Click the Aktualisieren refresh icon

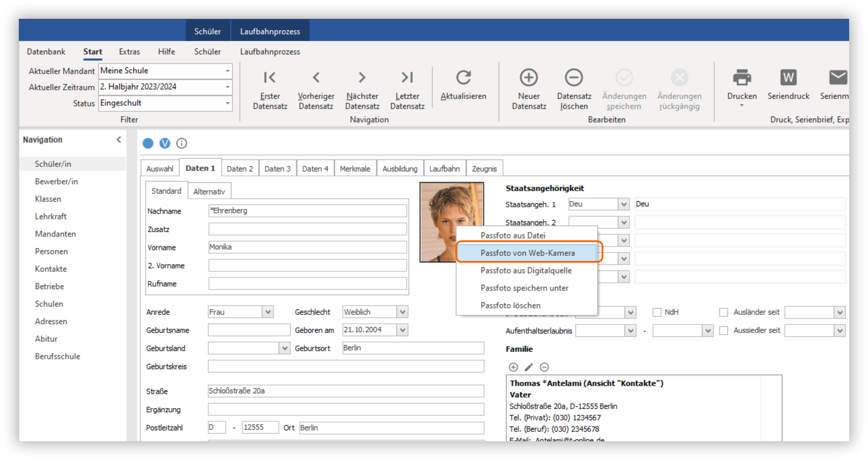click(x=463, y=78)
